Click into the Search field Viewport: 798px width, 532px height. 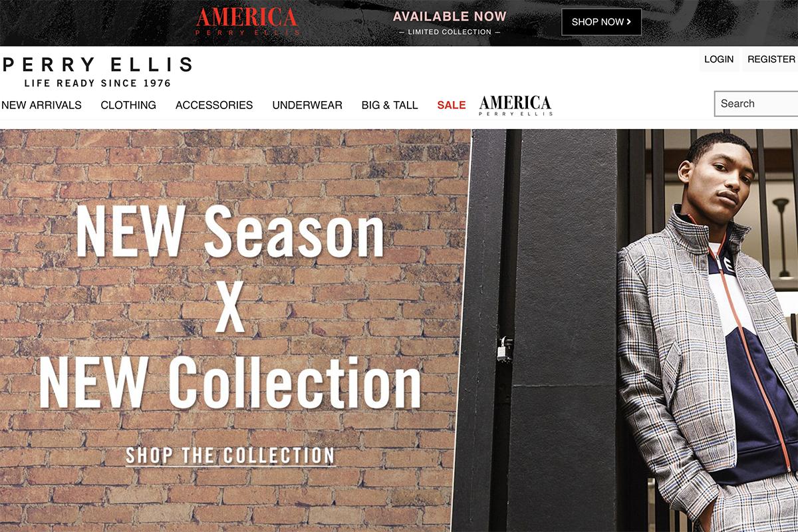pos(756,104)
